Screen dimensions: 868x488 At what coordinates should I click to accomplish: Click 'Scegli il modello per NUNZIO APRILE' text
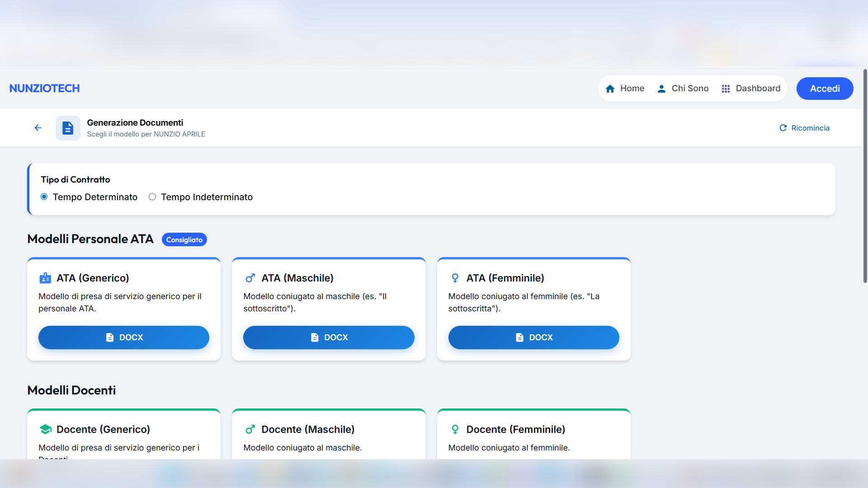(x=146, y=134)
